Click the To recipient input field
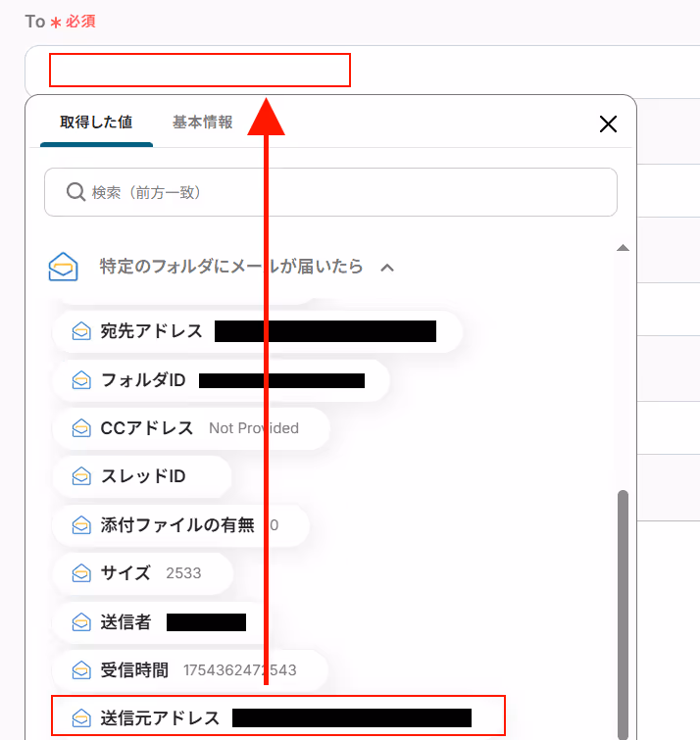The width and height of the screenshot is (700, 740). (x=362, y=71)
